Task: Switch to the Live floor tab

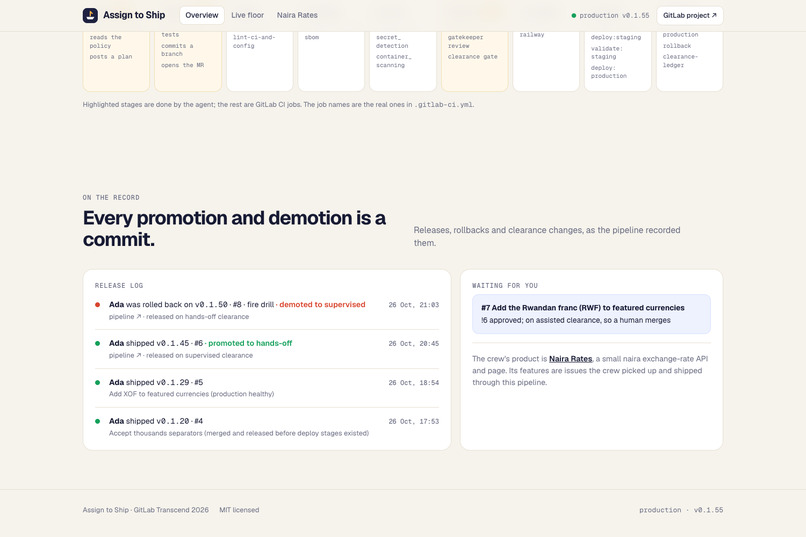Action: point(247,15)
